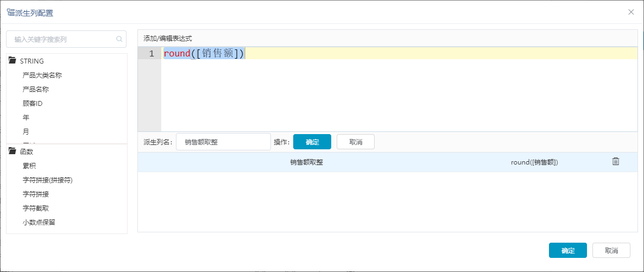Screen dimensions: 644x272
Task: Select the 产品大类名称 column
Action: (42, 75)
